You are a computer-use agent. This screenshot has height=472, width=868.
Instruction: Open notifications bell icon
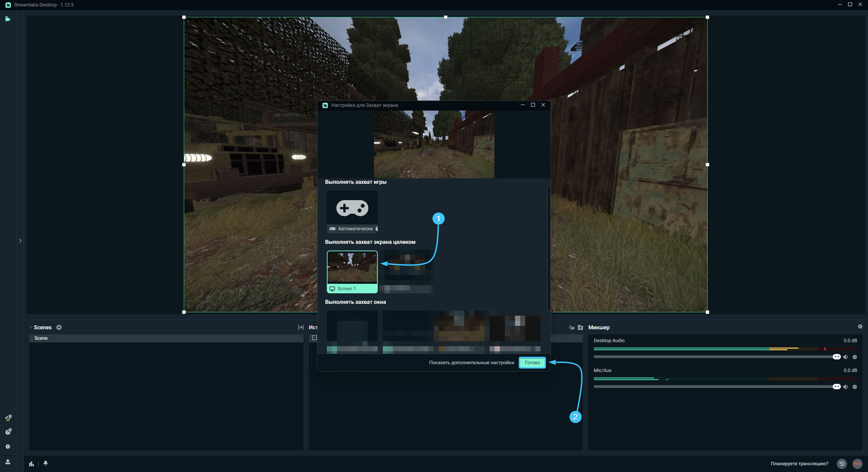46,463
